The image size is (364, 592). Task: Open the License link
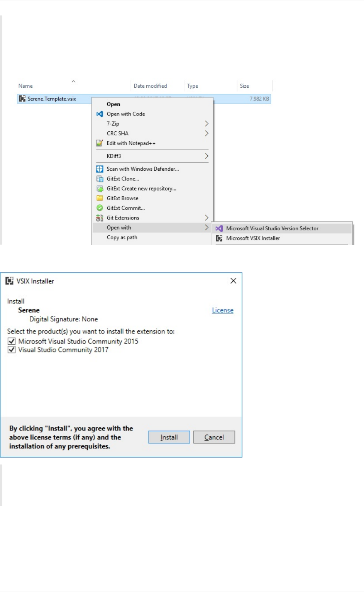[223, 310]
